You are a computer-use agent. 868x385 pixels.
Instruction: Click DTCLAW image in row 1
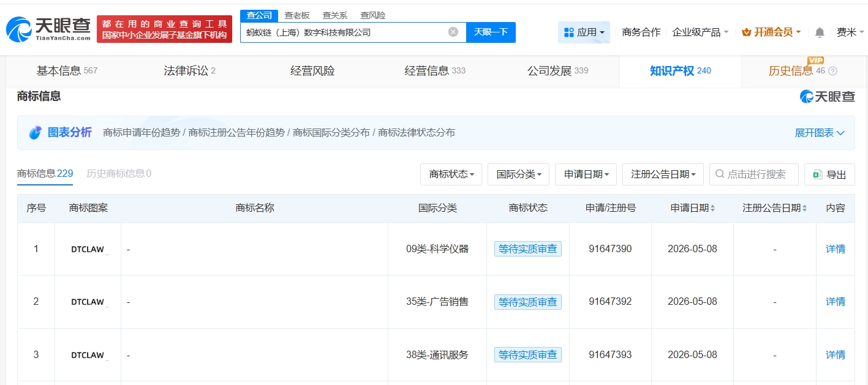tap(88, 249)
